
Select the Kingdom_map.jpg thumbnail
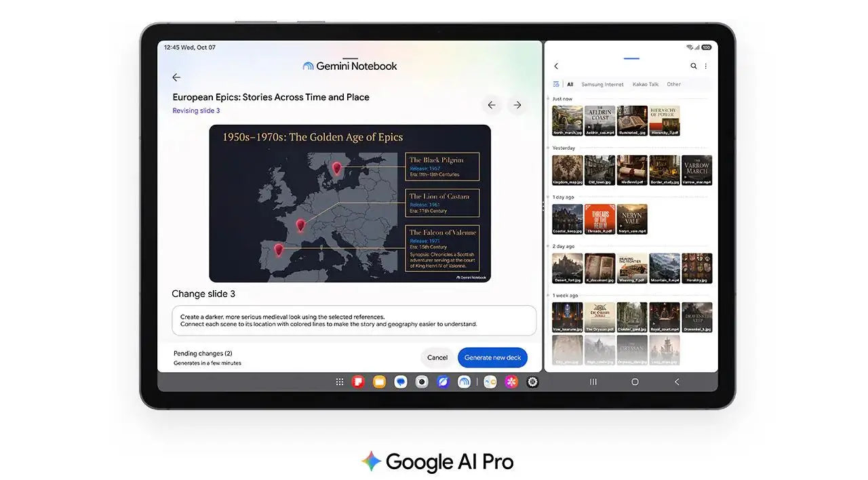(x=568, y=170)
